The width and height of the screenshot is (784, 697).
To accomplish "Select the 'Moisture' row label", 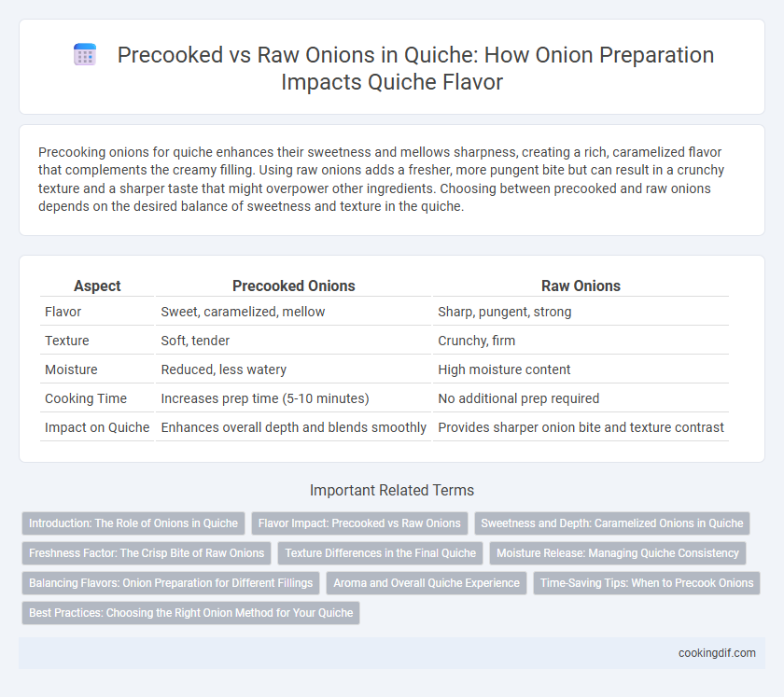I will [x=71, y=369].
